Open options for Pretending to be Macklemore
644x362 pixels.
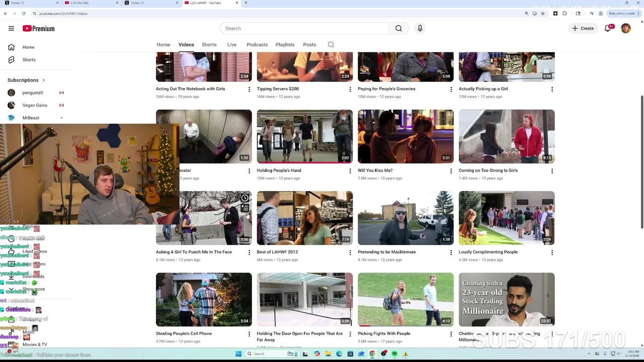tap(451, 252)
